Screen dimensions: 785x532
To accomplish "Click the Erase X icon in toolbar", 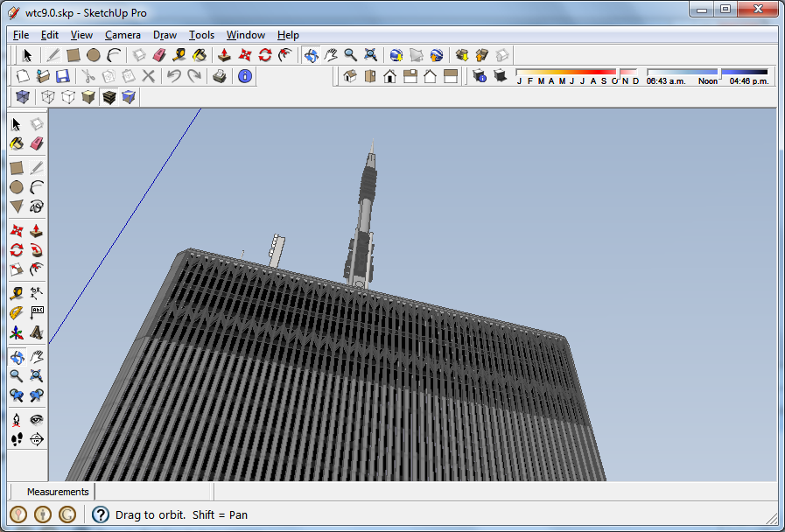I will pyautogui.click(x=148, y=76).
